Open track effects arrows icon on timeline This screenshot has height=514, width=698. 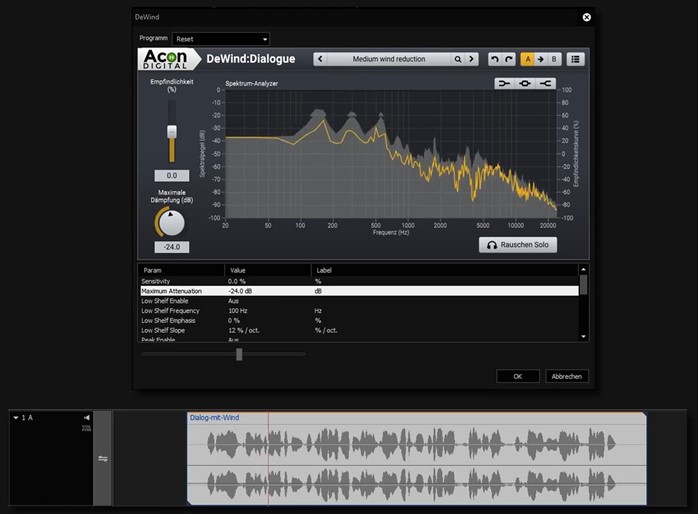click(x=103, y=458)
